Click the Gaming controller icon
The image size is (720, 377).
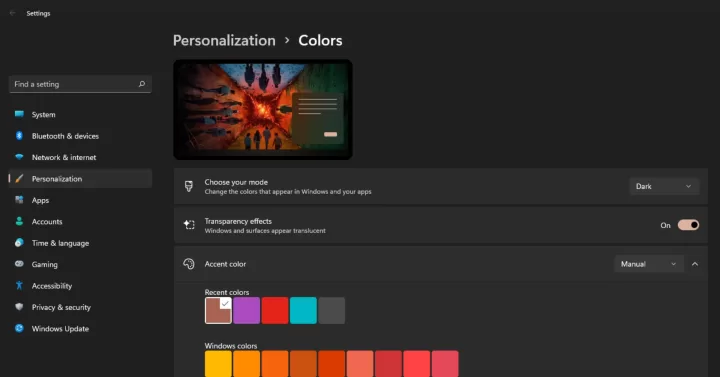[x=19, y=264]
